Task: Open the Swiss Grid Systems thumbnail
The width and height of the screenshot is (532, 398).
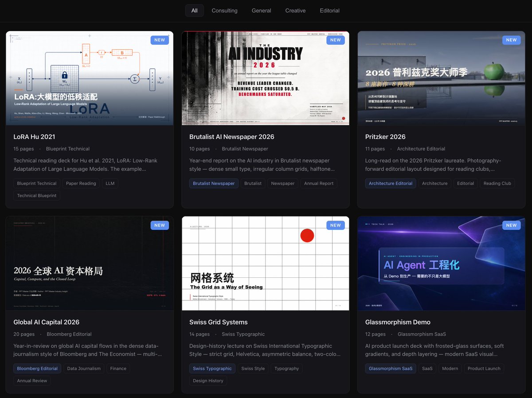Action: 266,263
